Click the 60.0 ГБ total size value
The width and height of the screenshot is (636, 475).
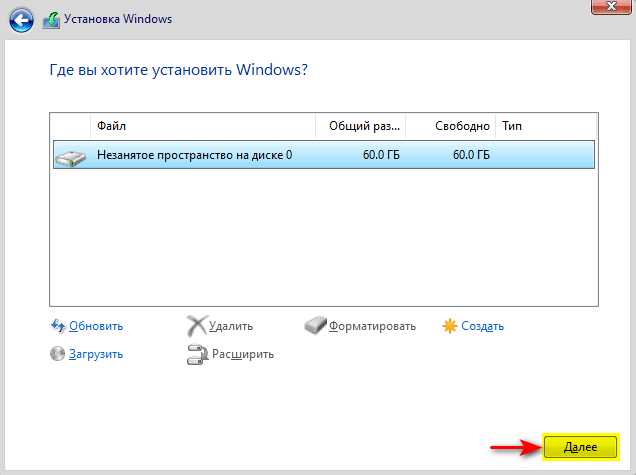[x=381, y=155]
